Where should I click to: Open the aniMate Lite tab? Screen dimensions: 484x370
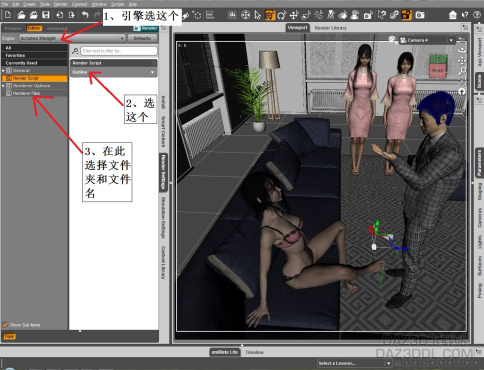tap(224, 352)
